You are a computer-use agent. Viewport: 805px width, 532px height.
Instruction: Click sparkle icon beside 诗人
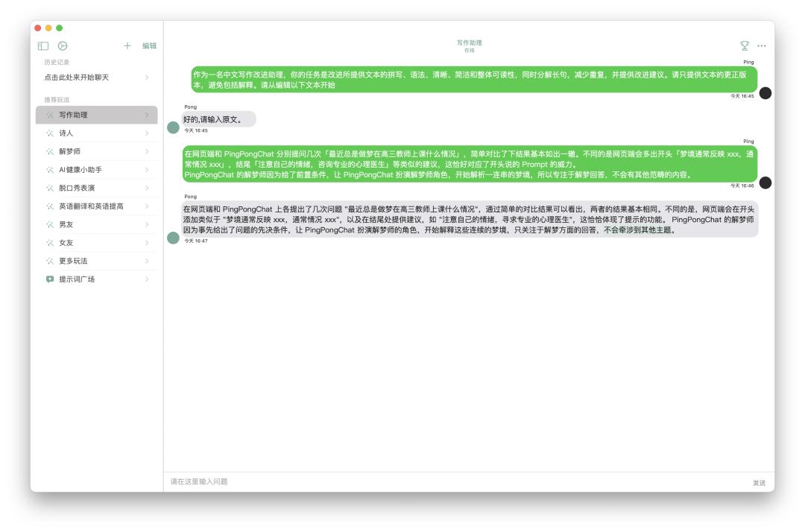(50, 133)
